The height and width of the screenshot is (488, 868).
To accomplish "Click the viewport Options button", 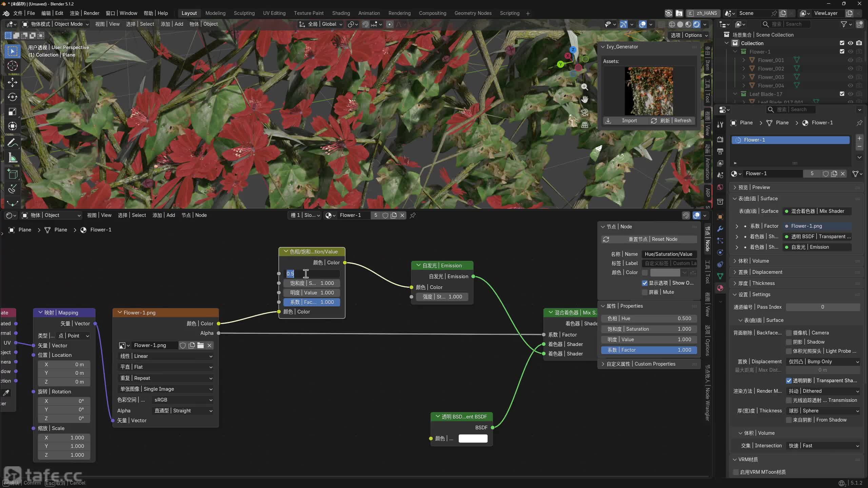I will pos(689,35).
